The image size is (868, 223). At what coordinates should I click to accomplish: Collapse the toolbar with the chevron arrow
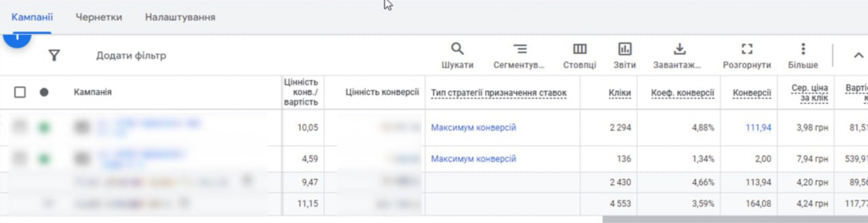tap(858, 55)
